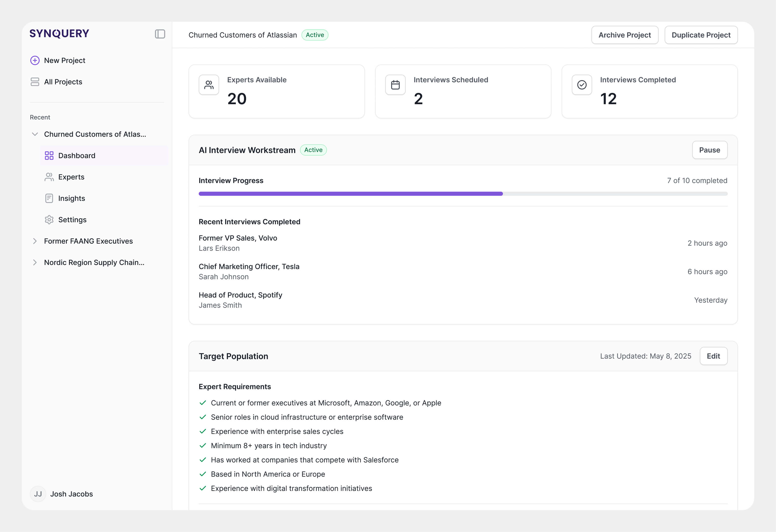
Task: Click checkmark beside North America or Europe requirement
Action: [x=203, y=474]
